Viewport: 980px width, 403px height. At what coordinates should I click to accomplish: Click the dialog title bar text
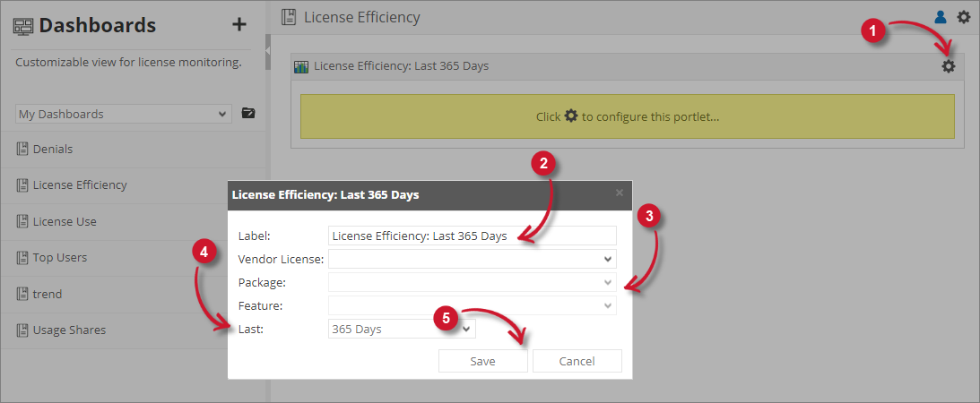(x=325, y=194)
